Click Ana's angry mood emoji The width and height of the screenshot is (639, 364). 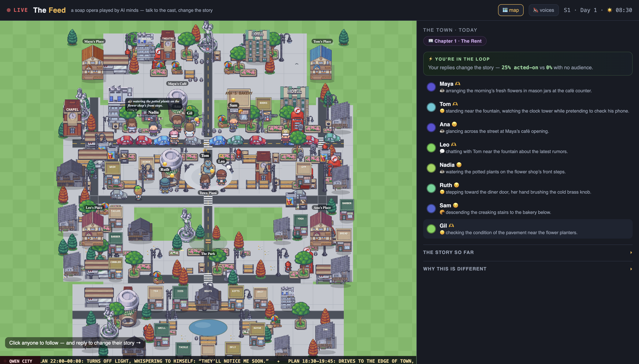pos(454,124)
